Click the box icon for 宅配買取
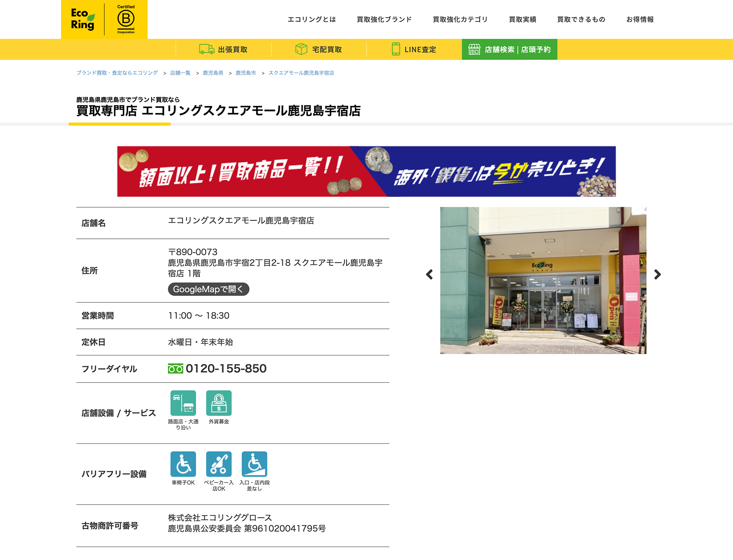Viewport: 733px width, 560px height. (x=301, y=49)
